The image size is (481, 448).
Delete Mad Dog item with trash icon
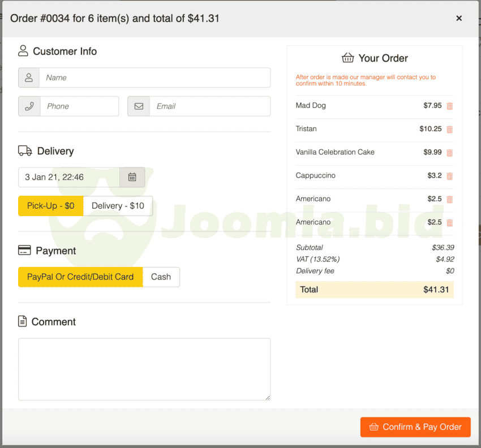(x=450, y=106)
